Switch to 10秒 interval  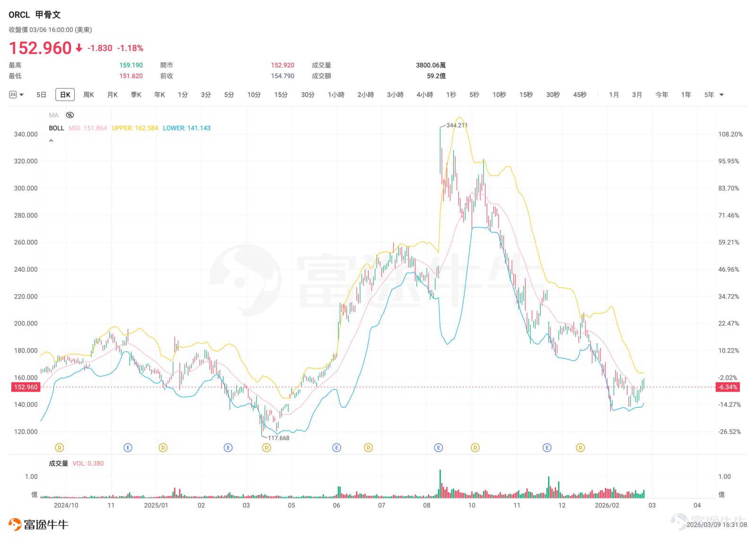point(499,95)
